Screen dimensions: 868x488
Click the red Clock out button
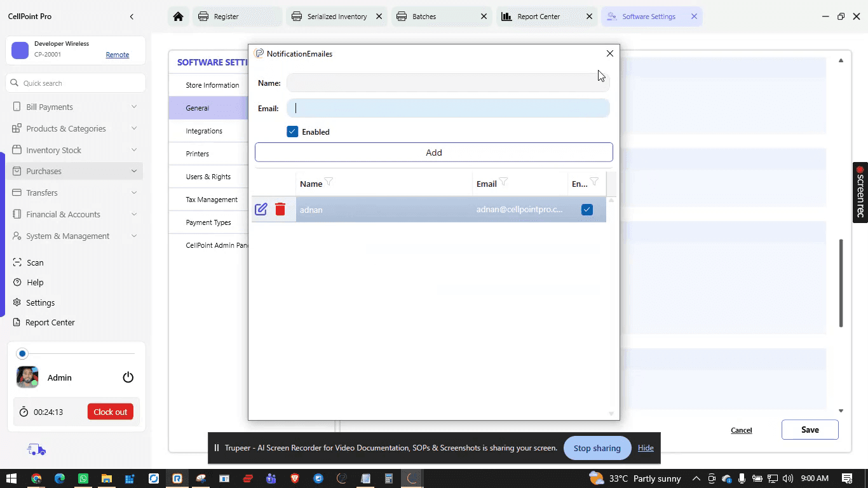(111, 412)
